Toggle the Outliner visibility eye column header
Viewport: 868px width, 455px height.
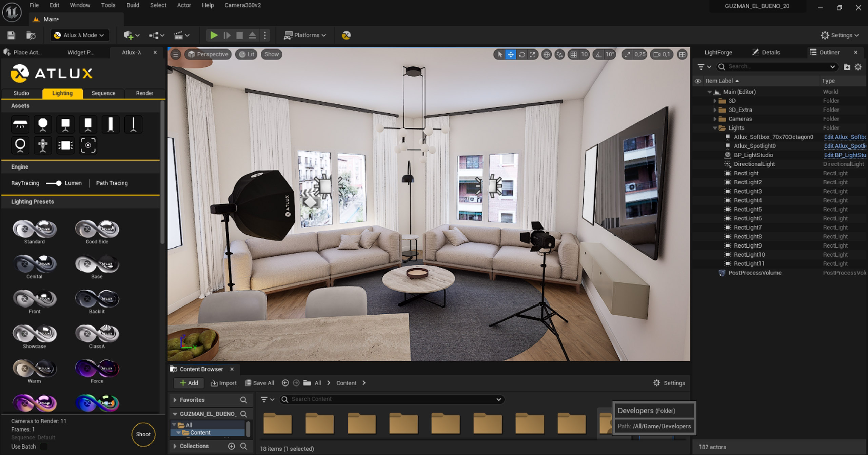click(x=698, y=81)
